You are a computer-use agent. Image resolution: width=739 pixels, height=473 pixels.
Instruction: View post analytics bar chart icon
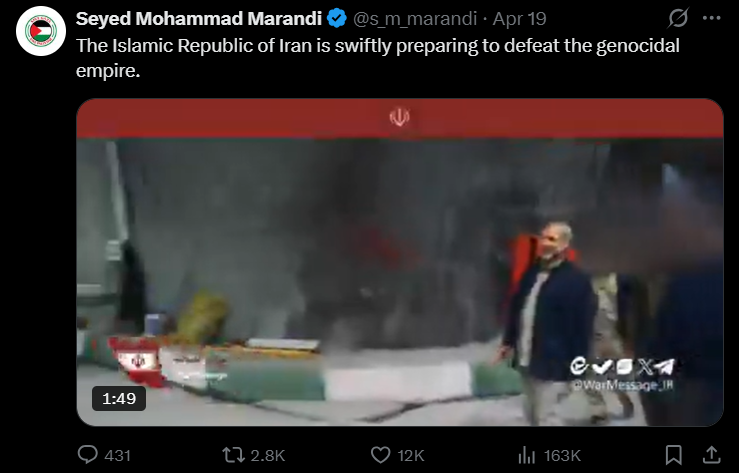pos(526,455)
